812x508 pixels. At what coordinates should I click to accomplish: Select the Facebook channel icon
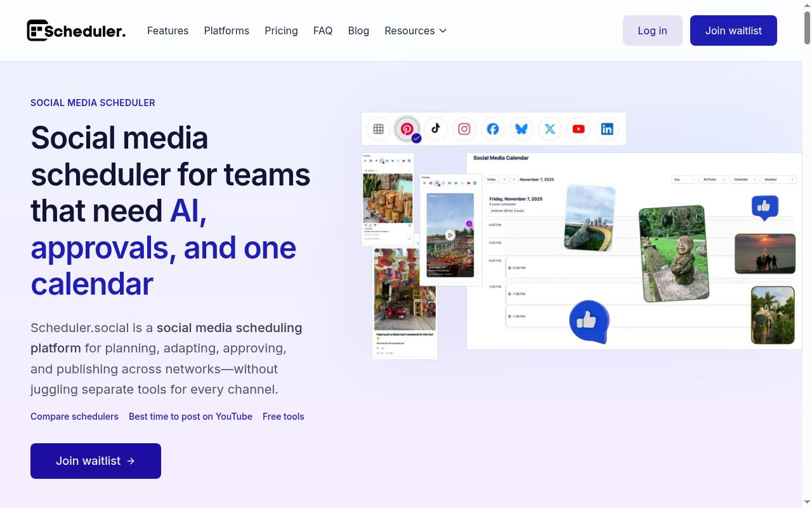493,129
